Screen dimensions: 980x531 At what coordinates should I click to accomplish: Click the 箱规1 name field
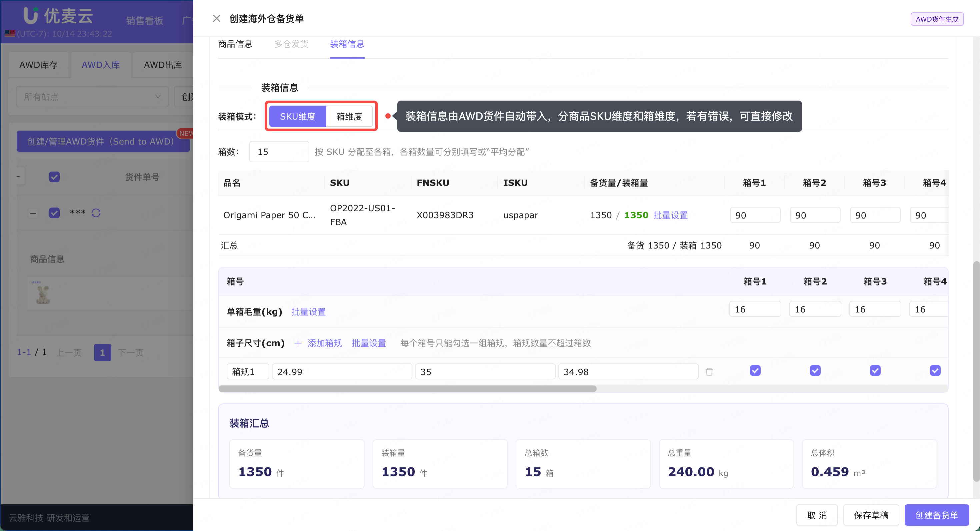pos(248,371)
